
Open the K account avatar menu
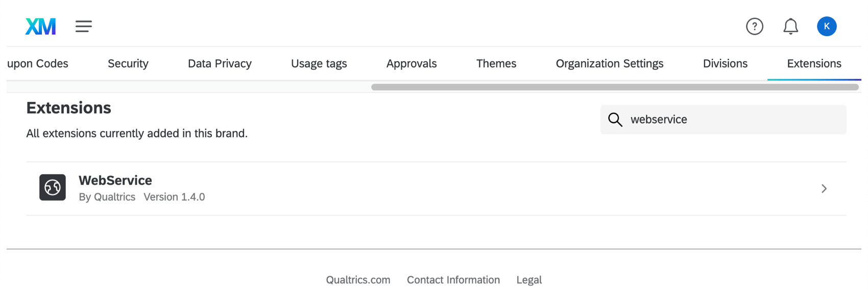(826, 27)
